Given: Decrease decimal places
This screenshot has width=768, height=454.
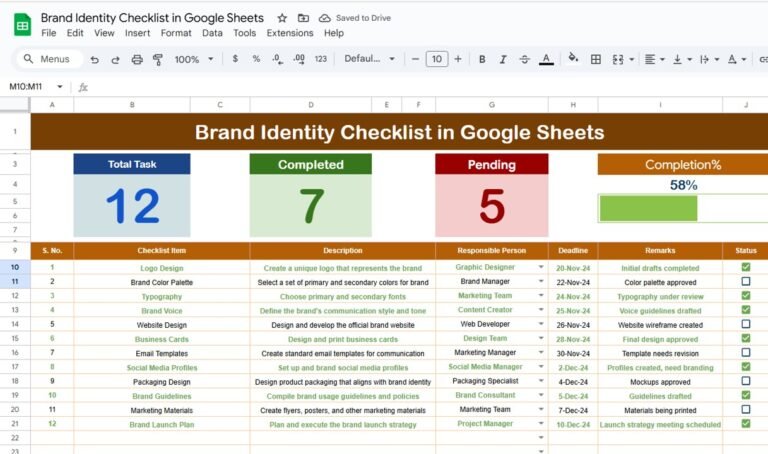Looking at the screenshot, I should point(277,59).
